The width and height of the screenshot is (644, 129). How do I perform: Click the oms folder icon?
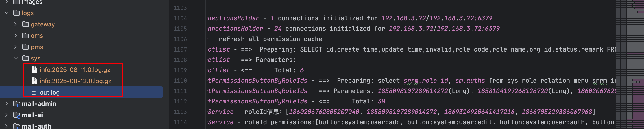pyautogui.click(x=26, y=35)
